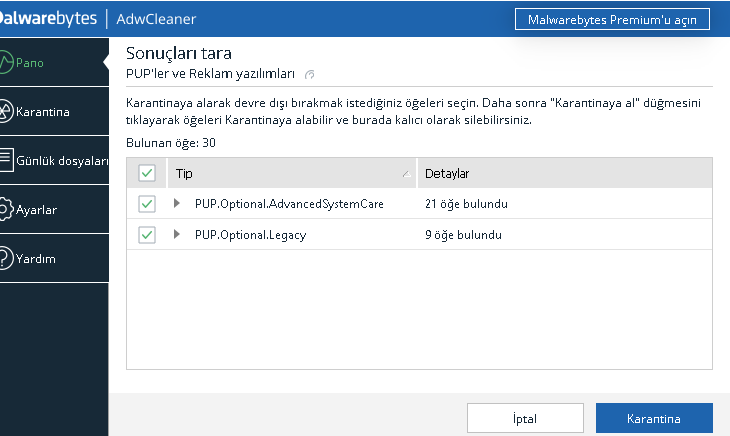Toggle the select-all checkbox in table header
730x436 pixels.
coord(147,173)
